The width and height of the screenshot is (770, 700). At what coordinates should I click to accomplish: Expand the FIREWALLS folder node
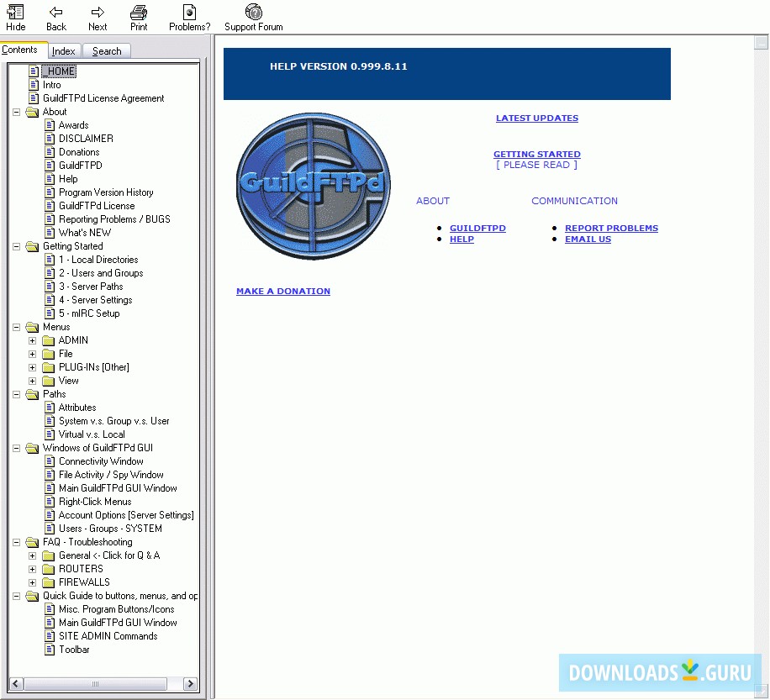pyautogui.click(x=33, y=582)
